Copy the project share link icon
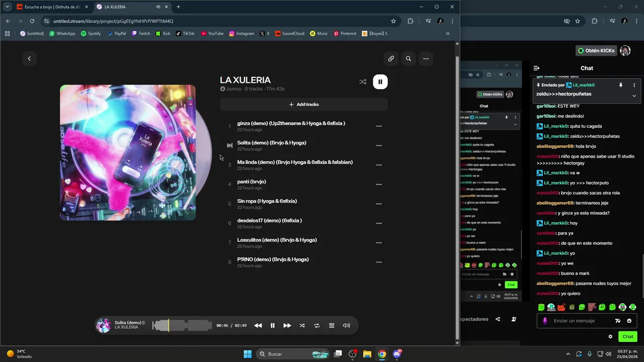644x362 pixels. (x=391, y=59)
